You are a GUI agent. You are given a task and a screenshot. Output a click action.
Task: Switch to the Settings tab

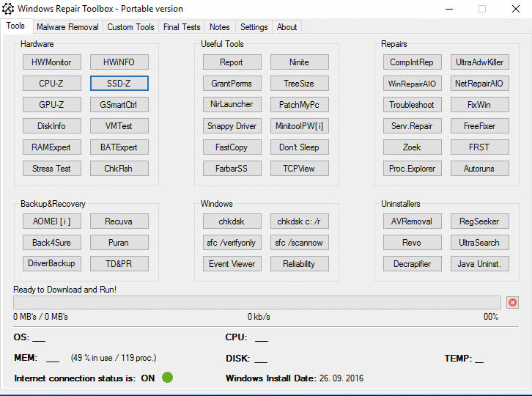(x=254, y=27)
